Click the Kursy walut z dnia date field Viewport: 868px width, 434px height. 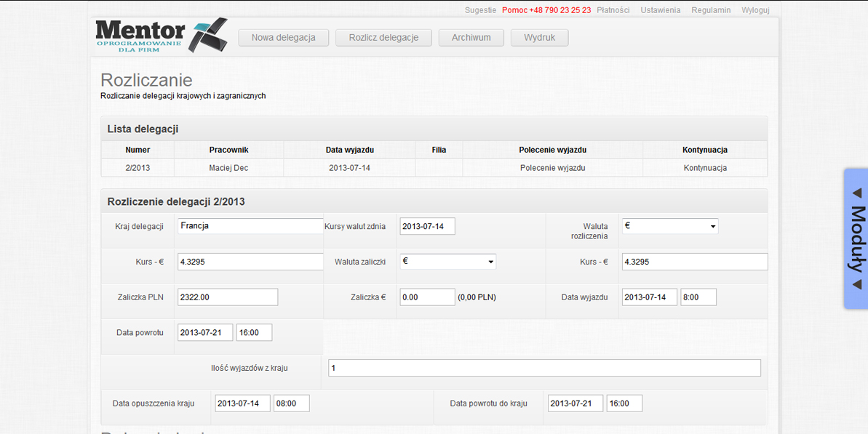point(427,226)
